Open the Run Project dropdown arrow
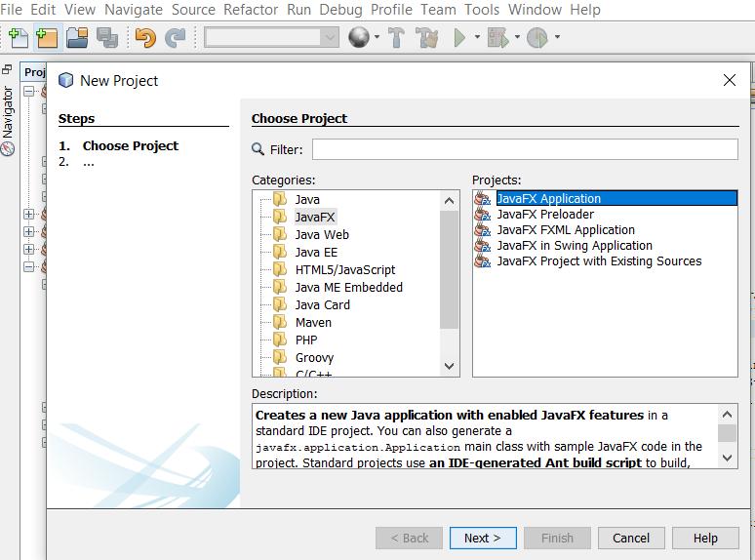The width and height of the screenshot is (755, 560). [x=477, y=37]
